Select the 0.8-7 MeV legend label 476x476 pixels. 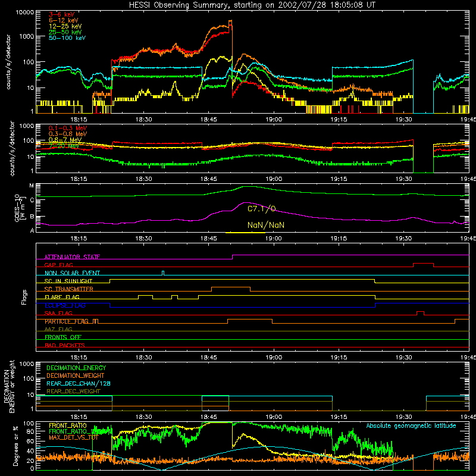click(x=65, y=140)
